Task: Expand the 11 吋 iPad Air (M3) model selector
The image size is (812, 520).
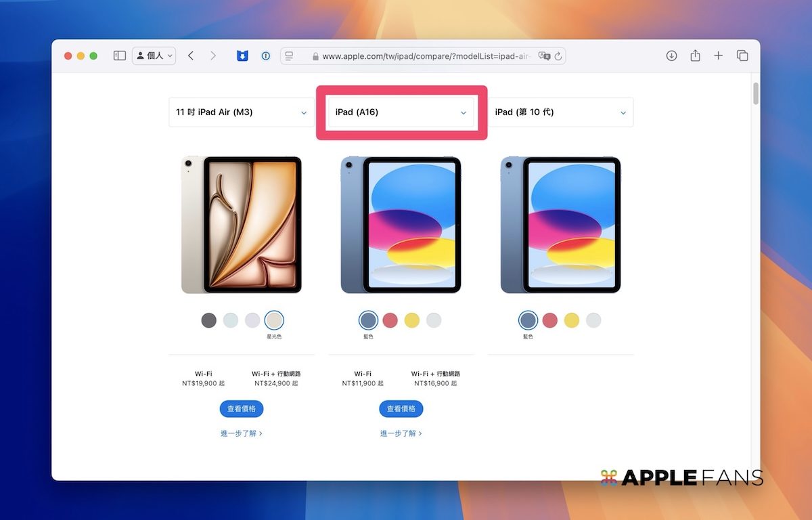Action: point(242,112)
